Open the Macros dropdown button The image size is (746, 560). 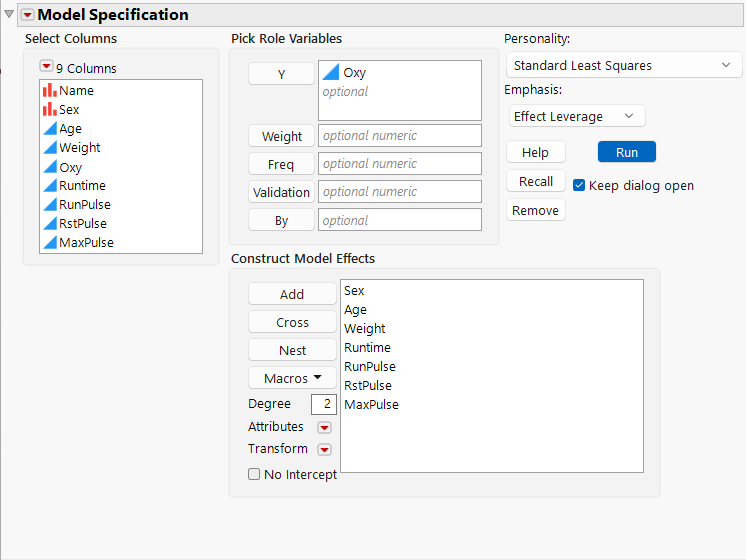click(x=292, y=378)
